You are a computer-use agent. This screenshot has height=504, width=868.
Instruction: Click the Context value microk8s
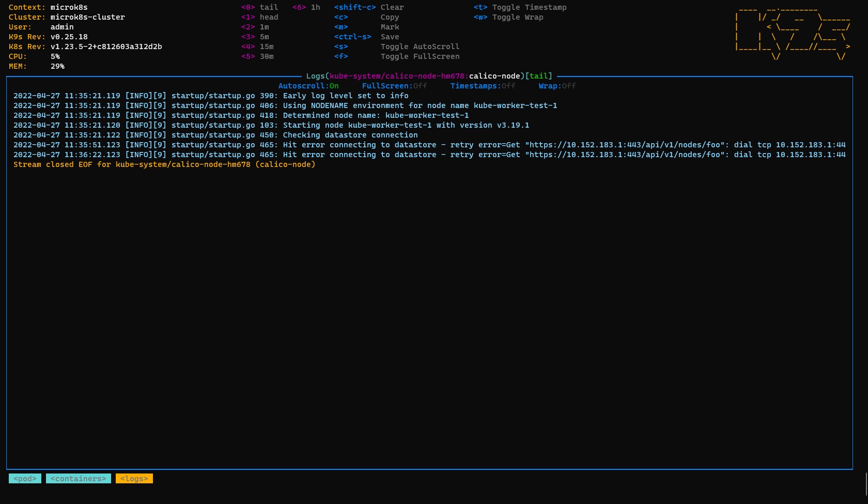tap(69, 7)
